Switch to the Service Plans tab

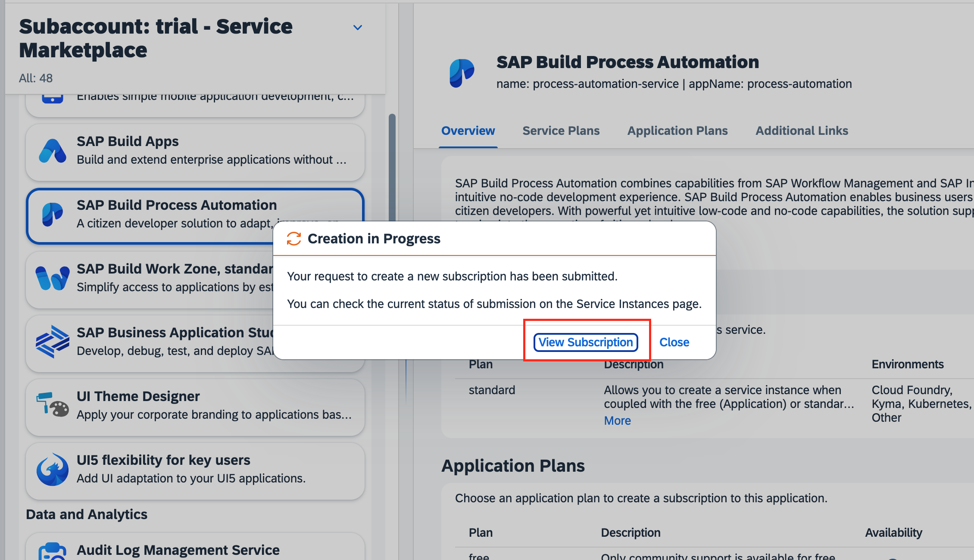tap(561, 131)
